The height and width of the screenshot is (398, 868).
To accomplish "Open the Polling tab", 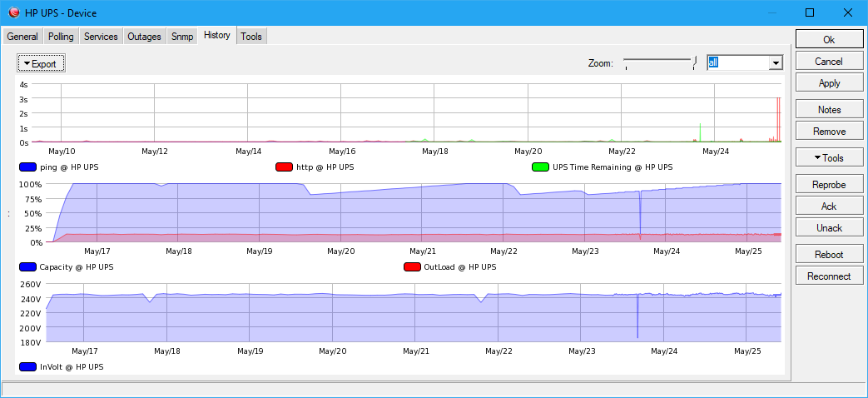I will [x=61, y=37].
